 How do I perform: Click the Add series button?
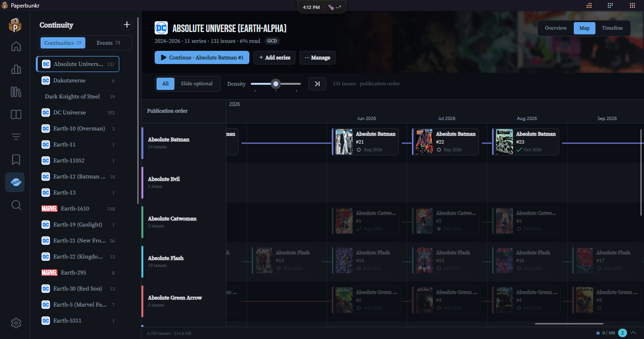(274, 57)
